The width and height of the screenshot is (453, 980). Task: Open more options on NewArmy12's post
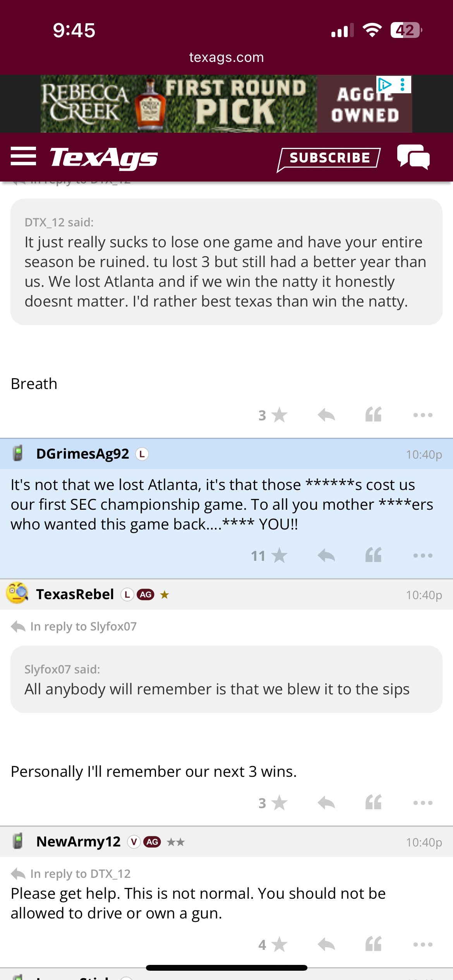click(423, 945)
